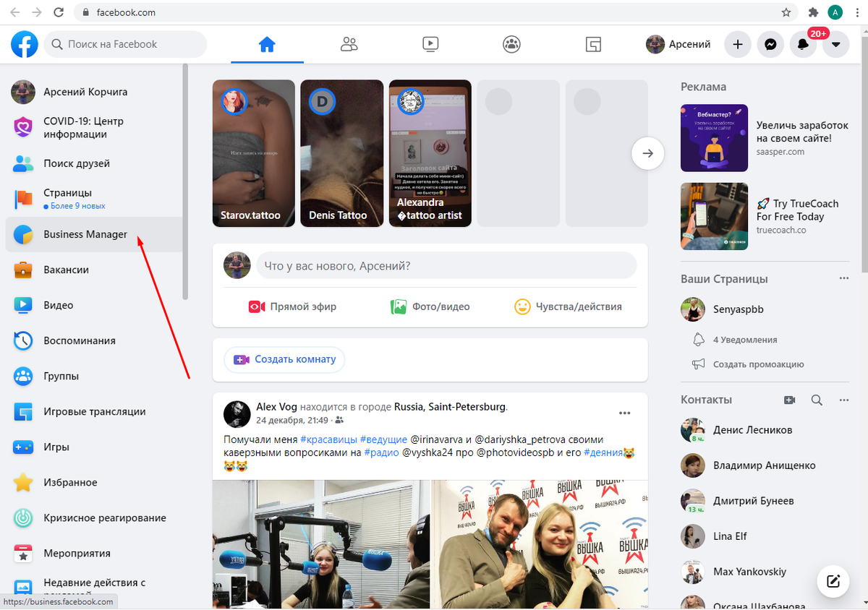Open the Арсений Корчига profile in the sidebar
Viewport: 868px width, 610px height.
(93, 92)
